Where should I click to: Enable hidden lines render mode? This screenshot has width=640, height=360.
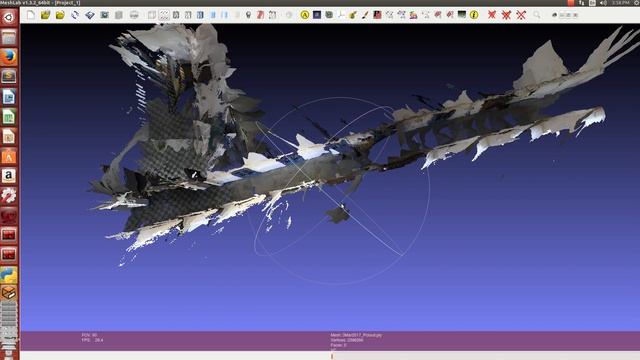[x=188, y=15]
